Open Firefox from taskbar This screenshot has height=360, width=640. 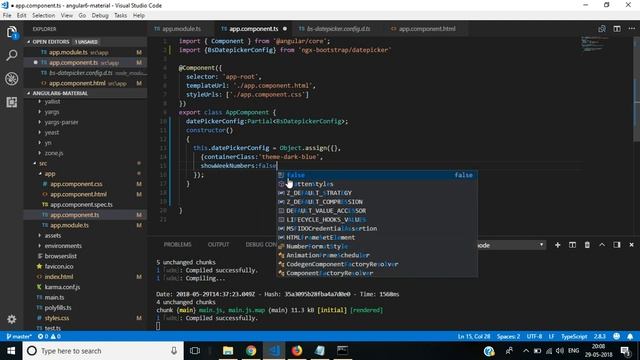coord(297,351)
